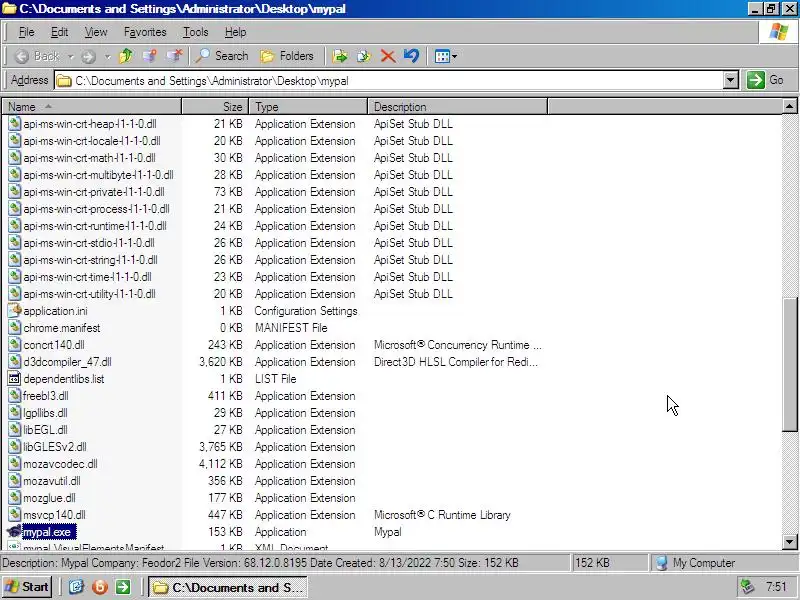Select api-ms-win-crt-multibyte-l1-1-0.dll file name
The height and width of the screenshot is (600, 800).
click(x=98, y=174)
